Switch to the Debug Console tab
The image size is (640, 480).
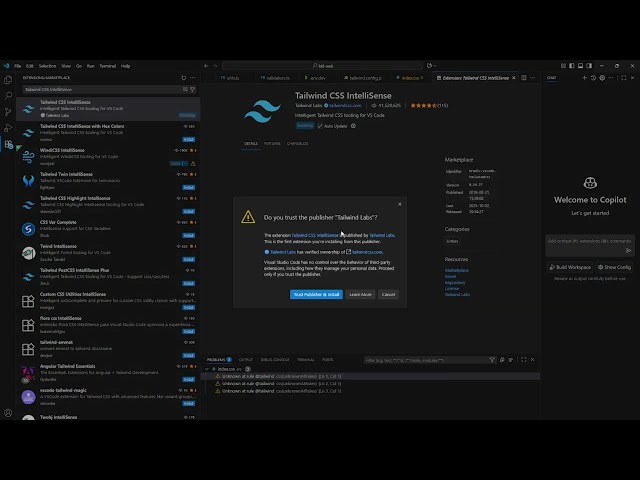point(275,360)
